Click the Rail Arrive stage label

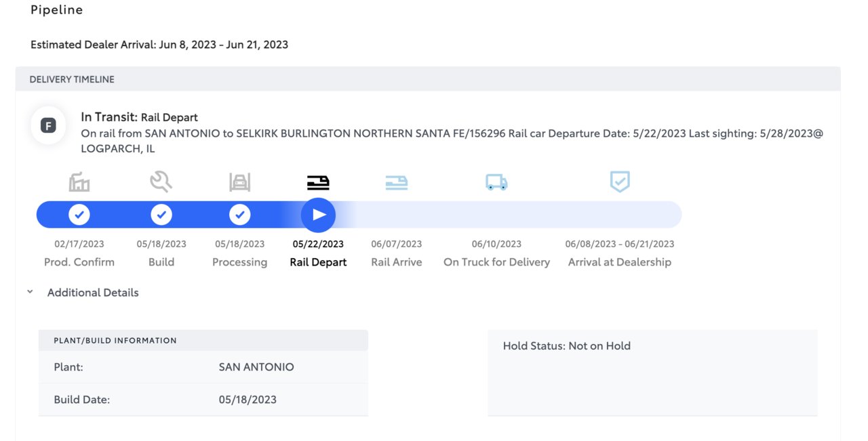(397, 262)
